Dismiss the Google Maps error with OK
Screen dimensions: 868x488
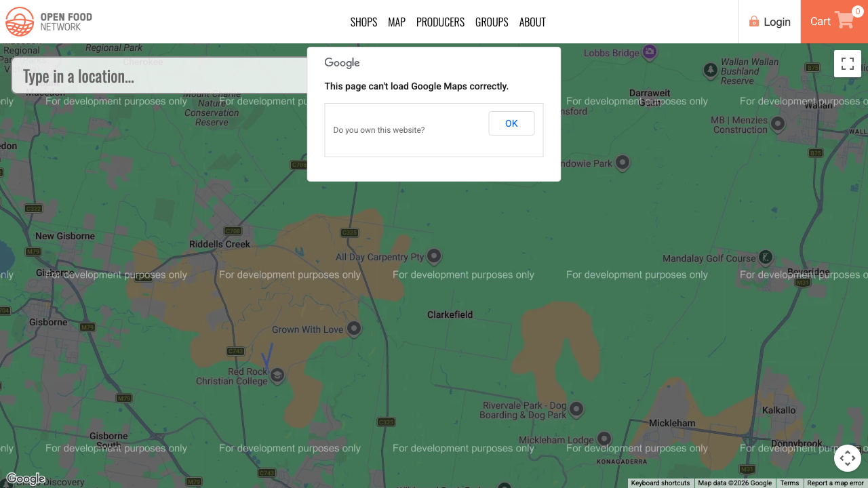point(511,123)
